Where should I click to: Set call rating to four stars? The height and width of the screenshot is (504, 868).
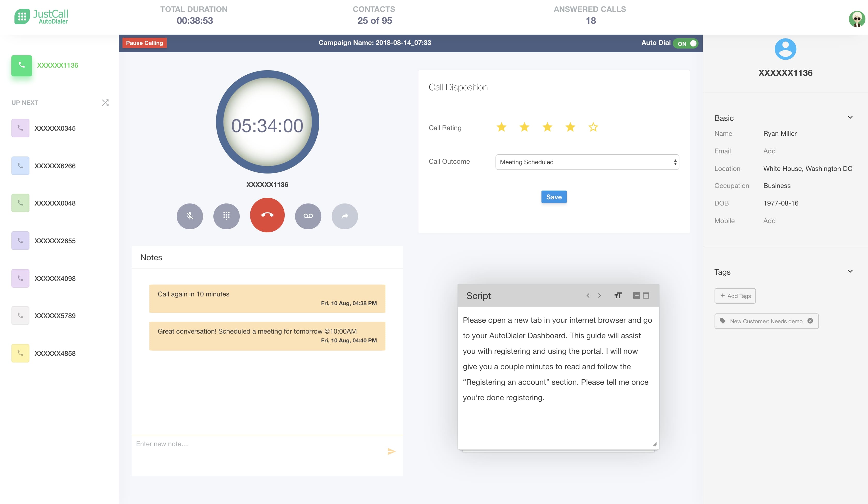[x=570, y=127]
